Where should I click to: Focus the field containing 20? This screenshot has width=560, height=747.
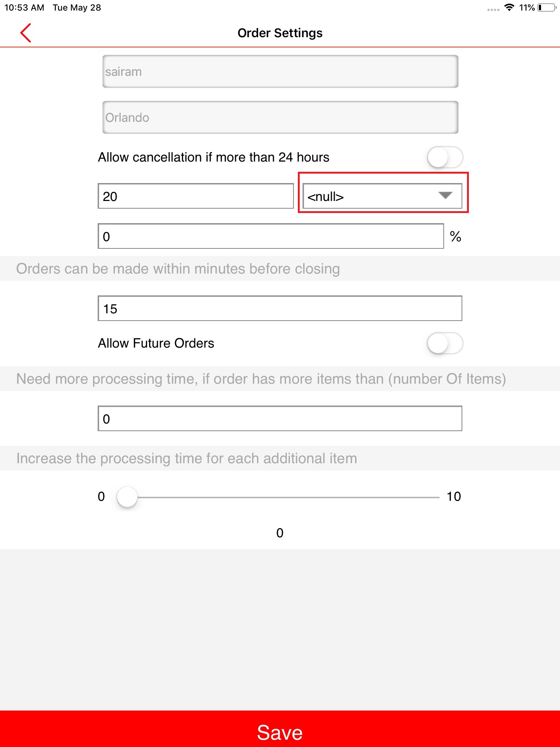pyautogui.click(x=195, y=196)
